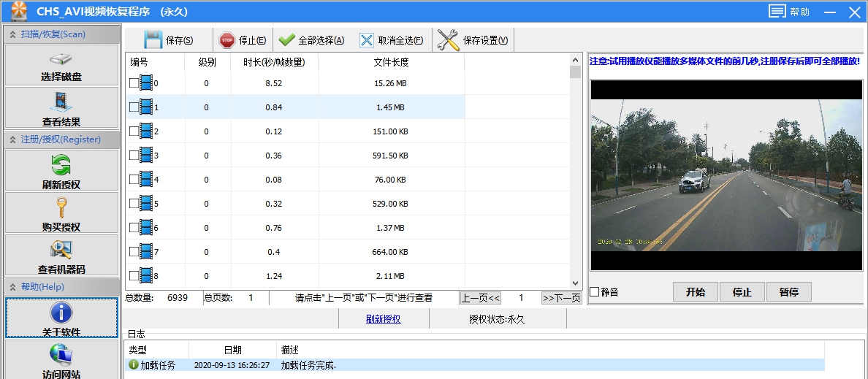Collapse the 帮助(Help) sidebar section
The image size is (868, 379).
12,287
